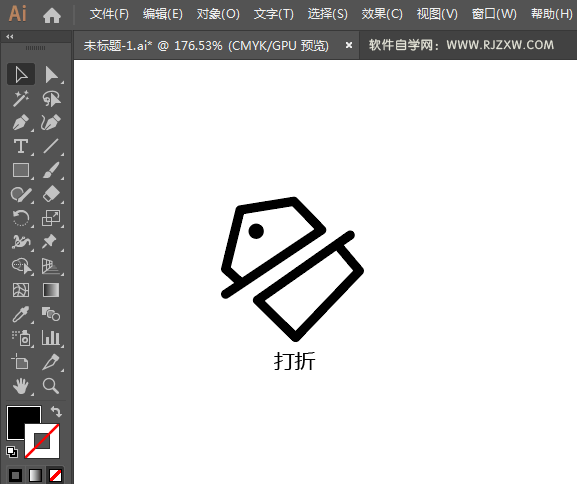Screen dimensions: 577x484
Task: Select the Column Graph tool
Action: (51, 338)
